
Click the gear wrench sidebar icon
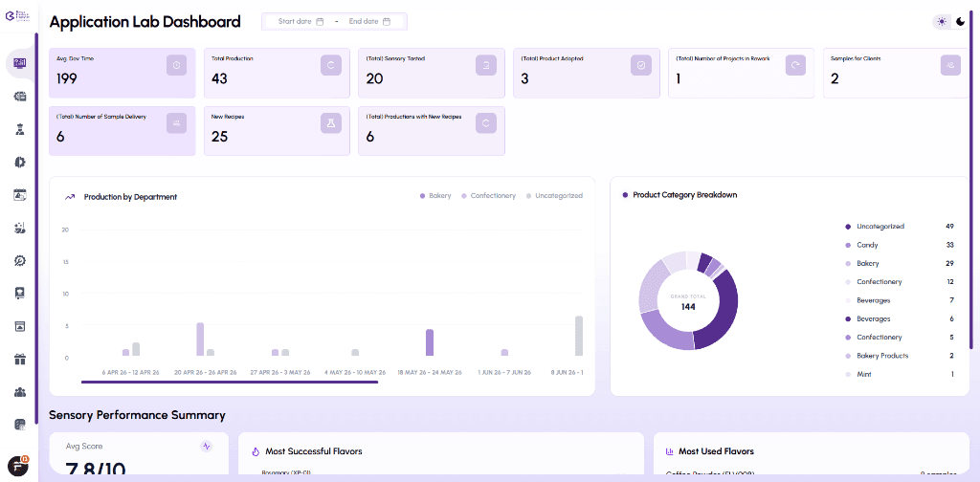pos(19,260)
